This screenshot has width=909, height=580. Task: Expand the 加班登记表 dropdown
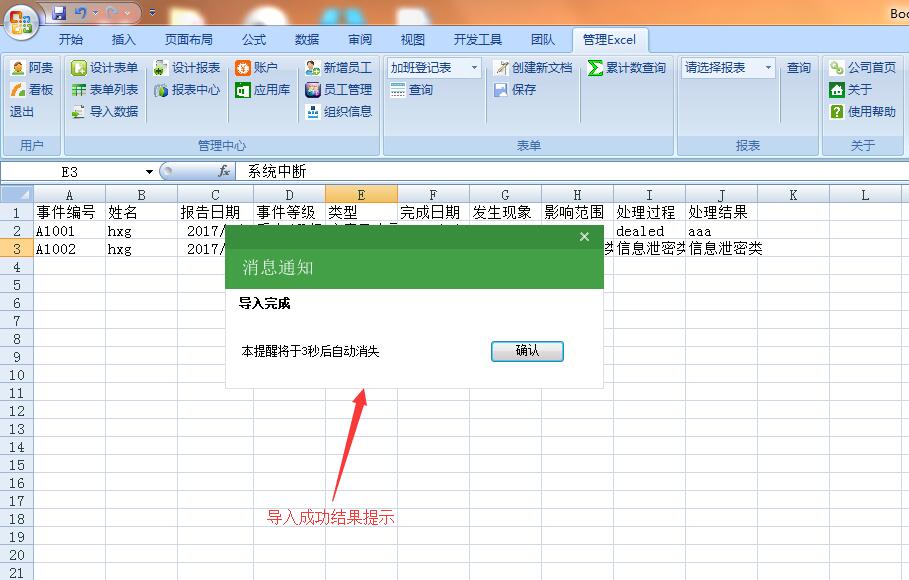tap(474, 68)
